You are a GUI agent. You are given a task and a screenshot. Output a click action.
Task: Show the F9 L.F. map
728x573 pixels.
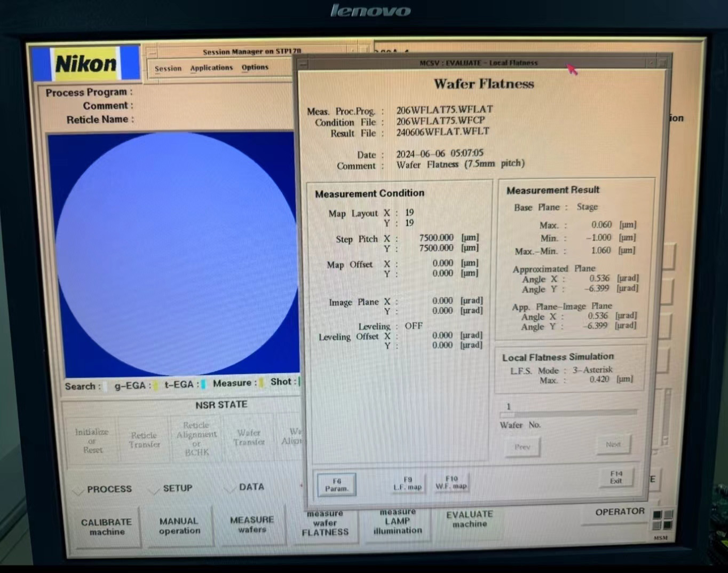[x=407, y=484]
